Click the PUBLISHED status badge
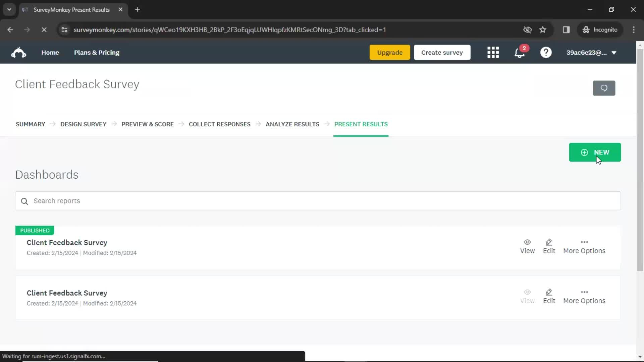 click(x=35, y=231)
